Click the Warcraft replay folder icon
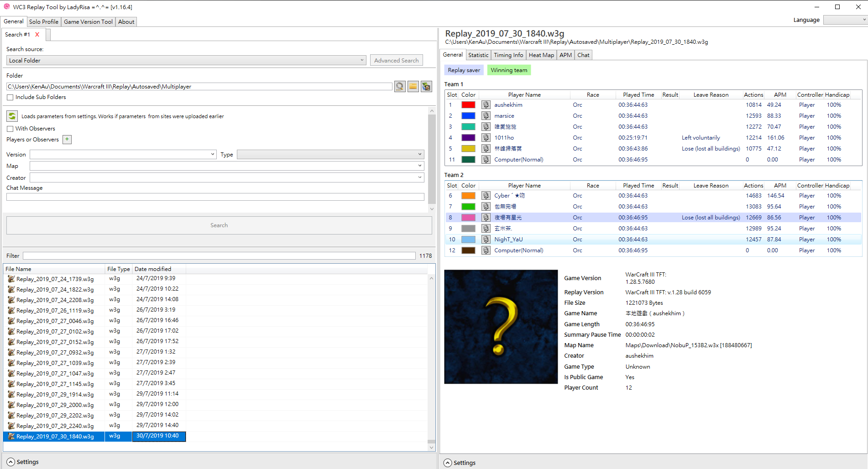Screen dimensions: 868x469 [x=426, y=87]
